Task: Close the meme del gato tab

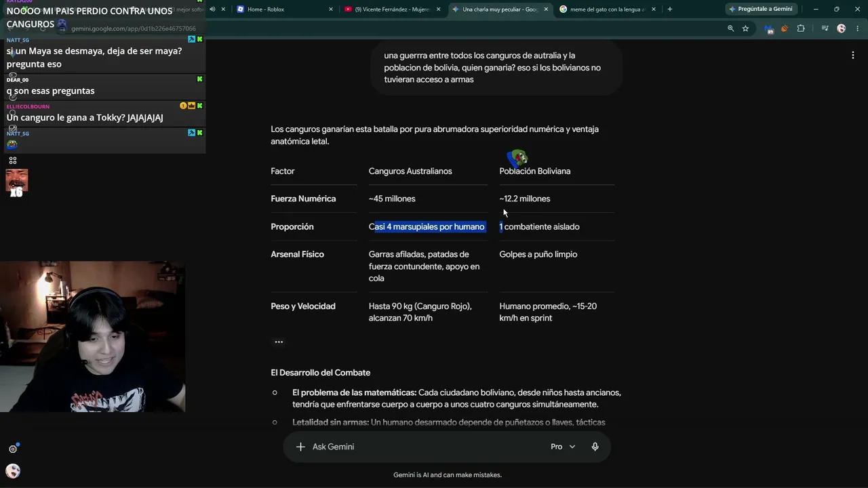Action: 654,9
